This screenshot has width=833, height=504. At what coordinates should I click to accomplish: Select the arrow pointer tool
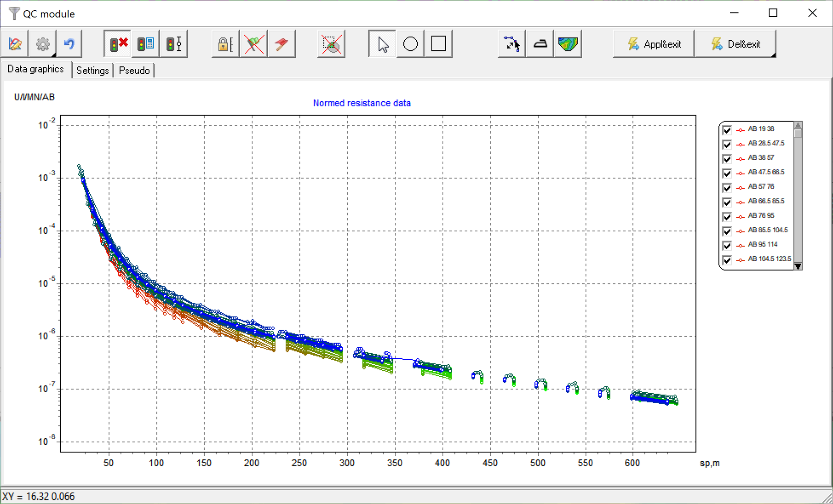point(382,44)
